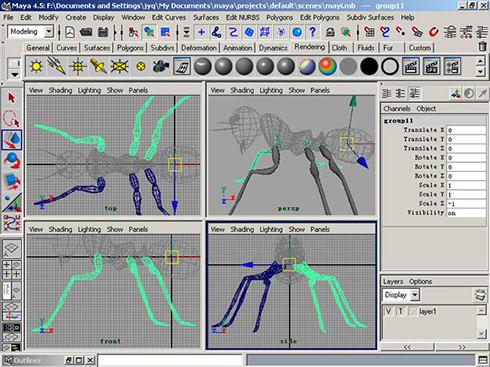This screenshot has width=490, height=367.
Task: Open side view Show menu
Action: tap(297, 229)
